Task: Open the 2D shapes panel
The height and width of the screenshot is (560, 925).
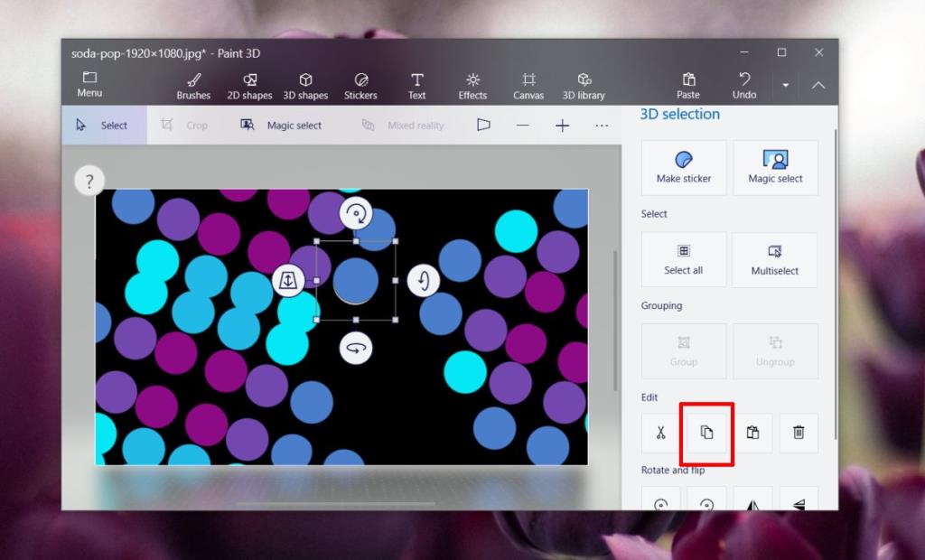Action: (249, 83)
